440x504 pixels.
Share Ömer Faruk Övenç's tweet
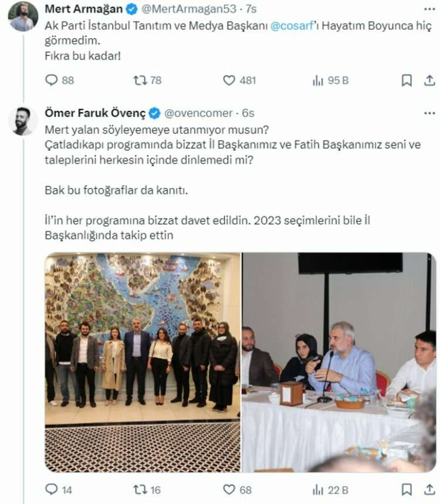(x=428, y=489)
